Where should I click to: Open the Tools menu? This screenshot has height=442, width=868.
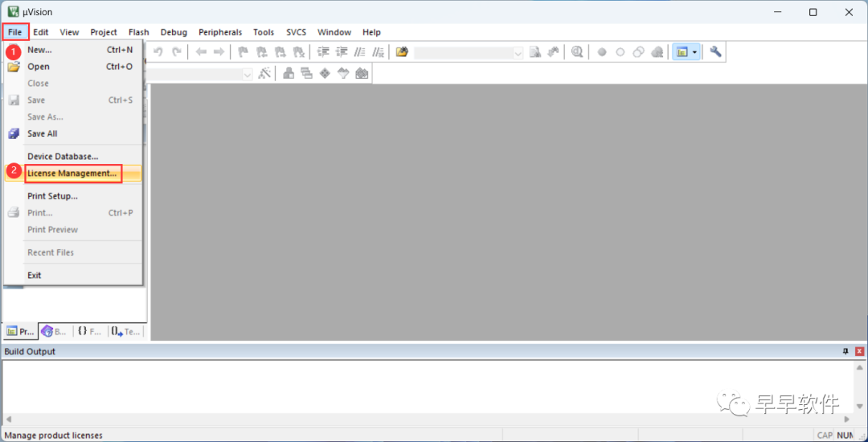(264, 32)
